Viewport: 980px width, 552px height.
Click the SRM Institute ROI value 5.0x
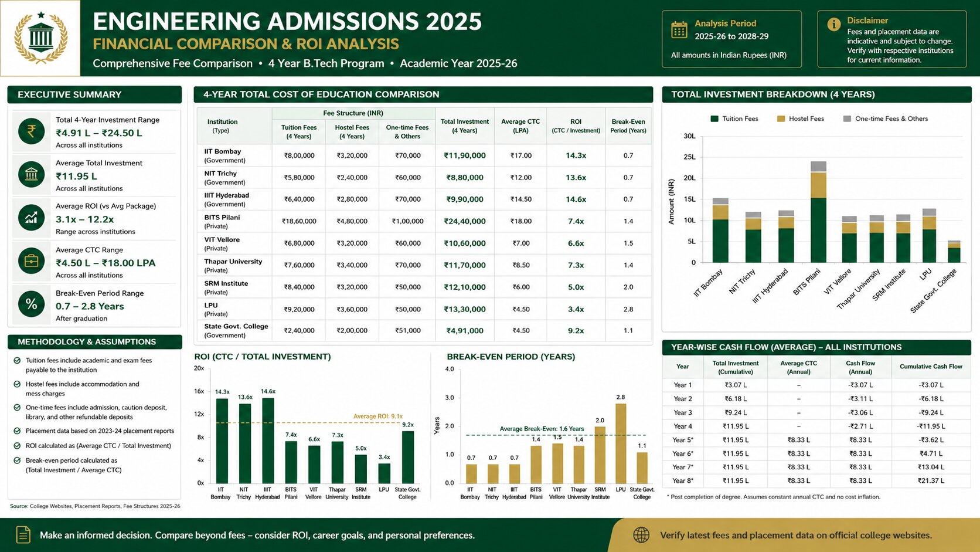pos(576,287)
